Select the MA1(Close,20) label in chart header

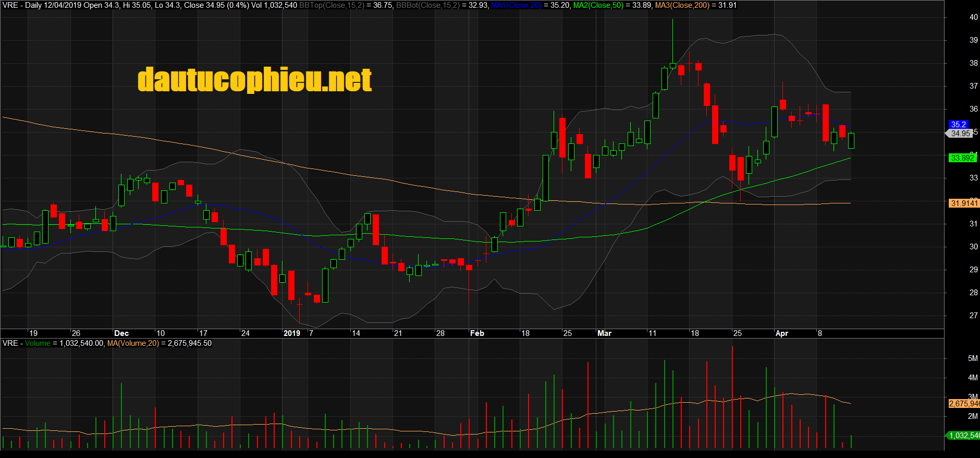[x=516, y=5]
